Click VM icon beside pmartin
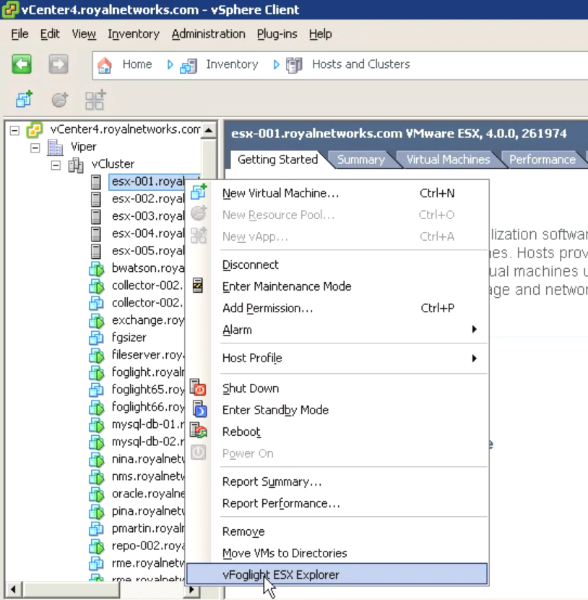 (x=96, y=529)
